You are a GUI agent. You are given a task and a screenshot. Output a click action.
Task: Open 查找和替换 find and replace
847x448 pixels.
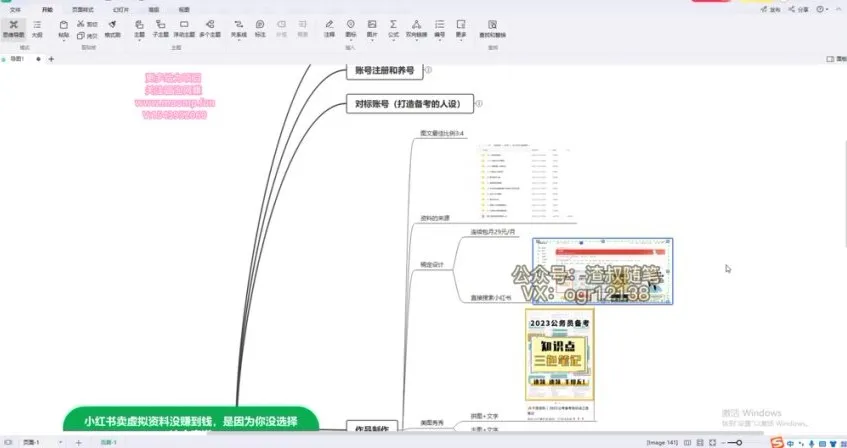(492, 27)
